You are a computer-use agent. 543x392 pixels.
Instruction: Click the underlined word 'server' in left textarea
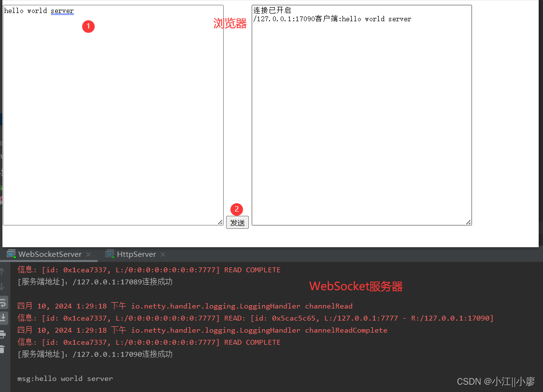click(62, 11)
